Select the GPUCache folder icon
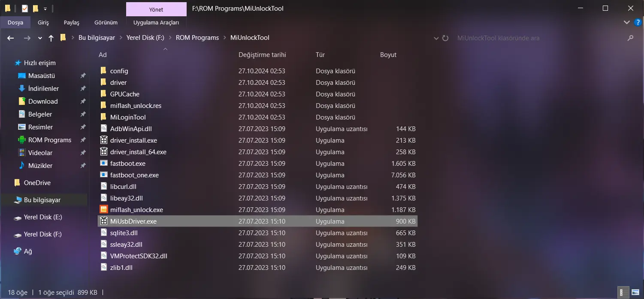The height and width of the screenshot is (299, 644). click(x=103, y=94)
